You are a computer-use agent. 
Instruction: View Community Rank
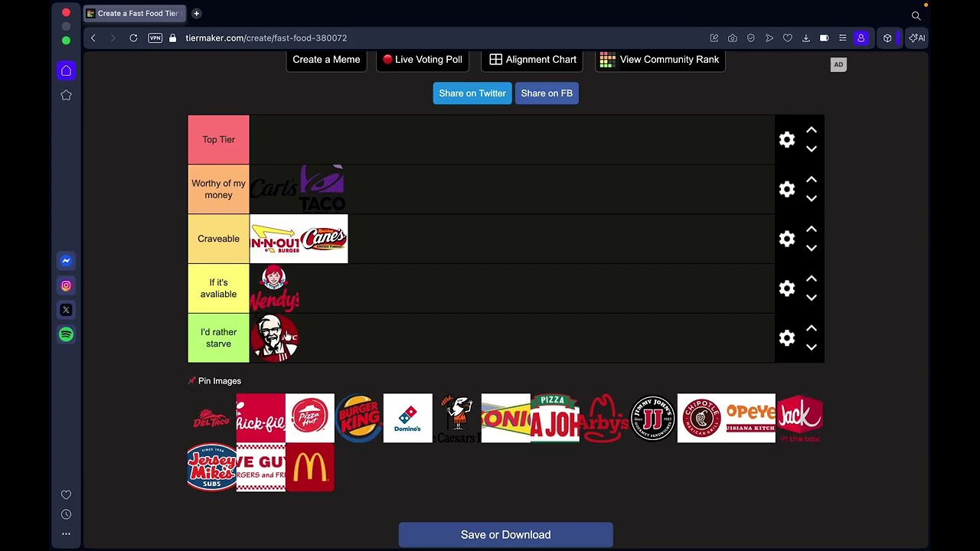tap(660, 60)
